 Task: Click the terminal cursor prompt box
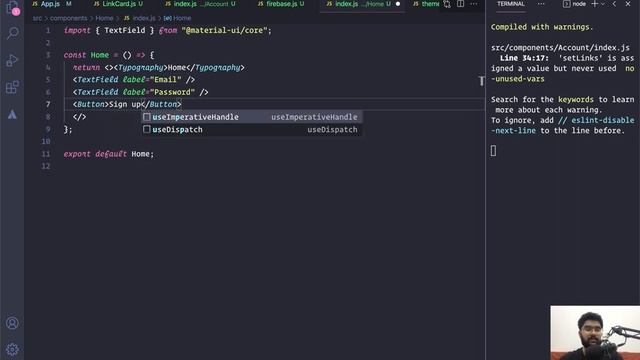493,151
